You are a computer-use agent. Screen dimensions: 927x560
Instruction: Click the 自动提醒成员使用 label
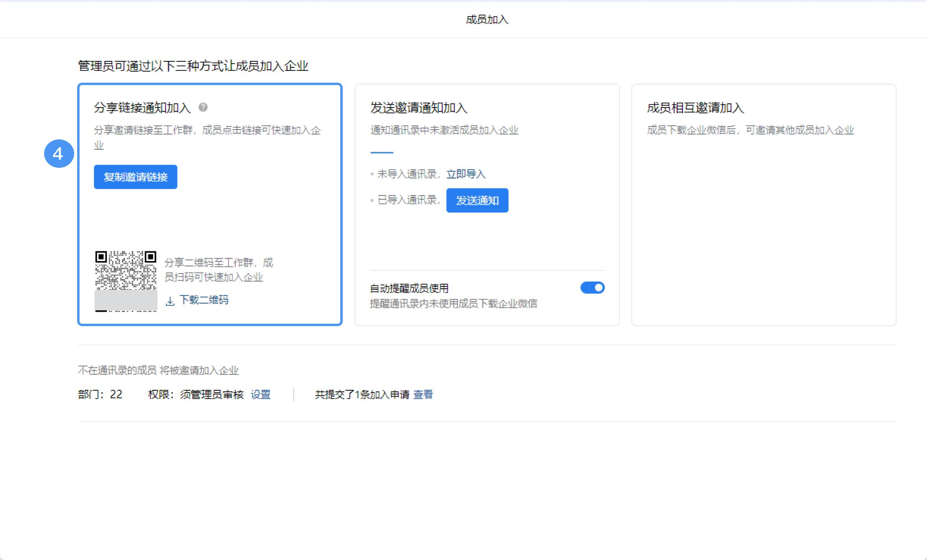tap(409, 288)
